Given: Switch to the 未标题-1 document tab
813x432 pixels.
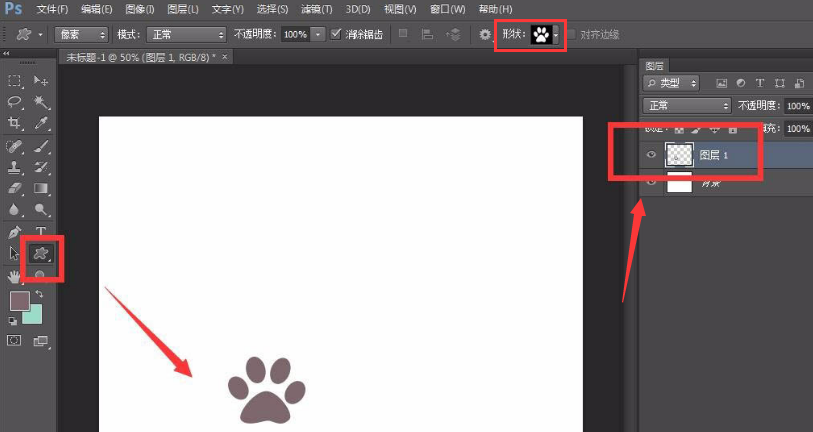Looking at the screenshot, I should (146, 58).
